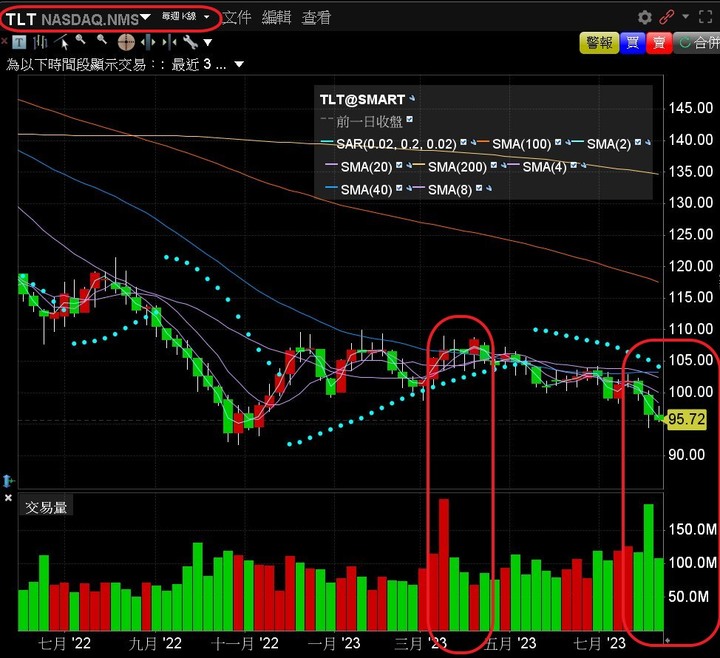Click blue icon left of price chart

[x=8, y=481]
